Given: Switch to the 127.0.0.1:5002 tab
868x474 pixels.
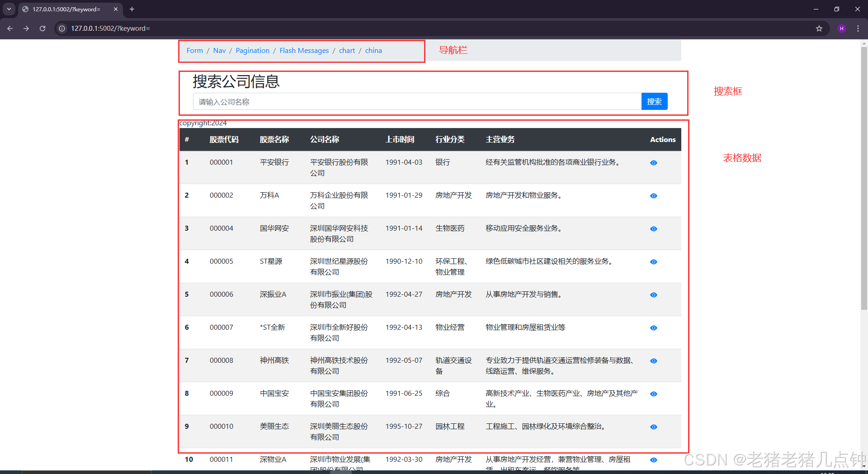Looking at the screenshot, I should (x=63, y=9).
